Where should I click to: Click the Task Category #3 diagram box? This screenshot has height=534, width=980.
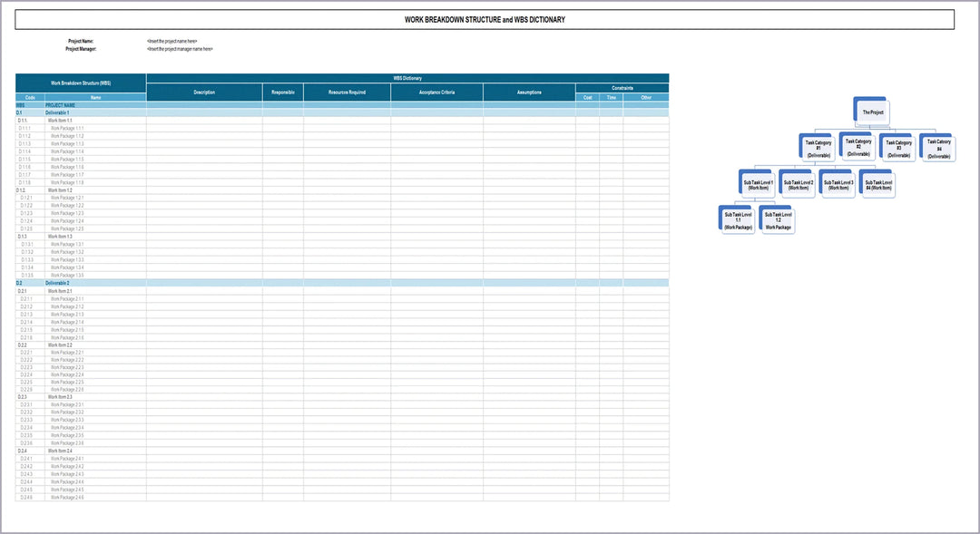tap(898, 149)
